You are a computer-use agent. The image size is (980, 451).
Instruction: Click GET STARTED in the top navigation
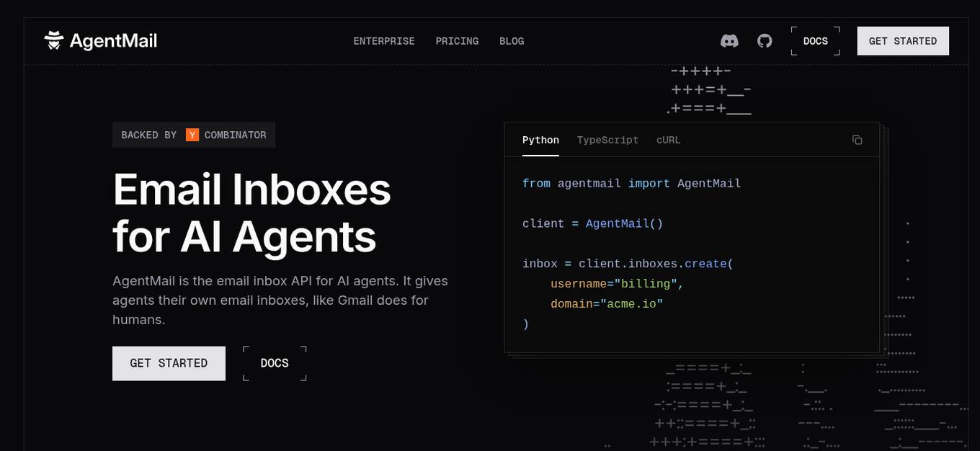(902, 41)
